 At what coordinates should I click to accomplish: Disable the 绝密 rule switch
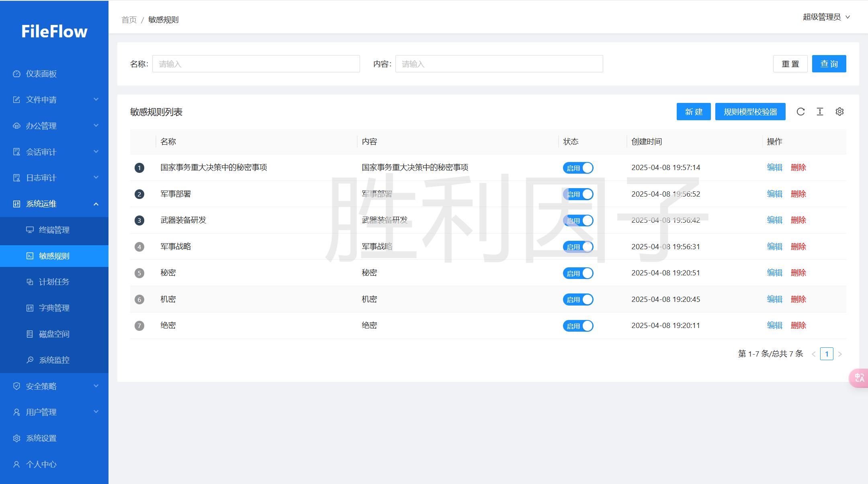tap(578, 326)
